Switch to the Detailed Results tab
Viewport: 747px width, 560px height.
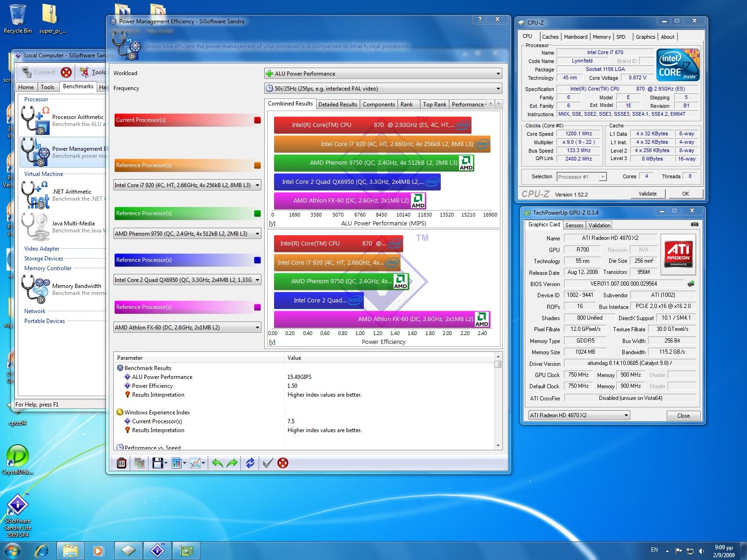tap(338, 105)
